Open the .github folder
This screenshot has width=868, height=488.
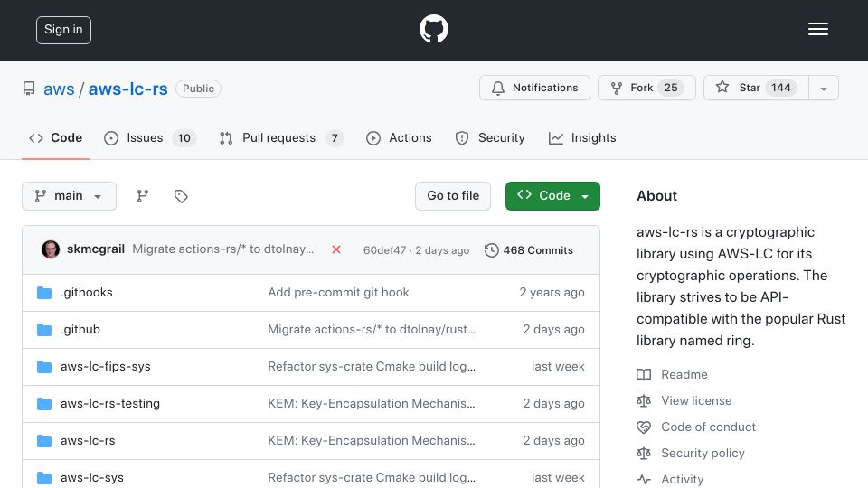[80, 329]
